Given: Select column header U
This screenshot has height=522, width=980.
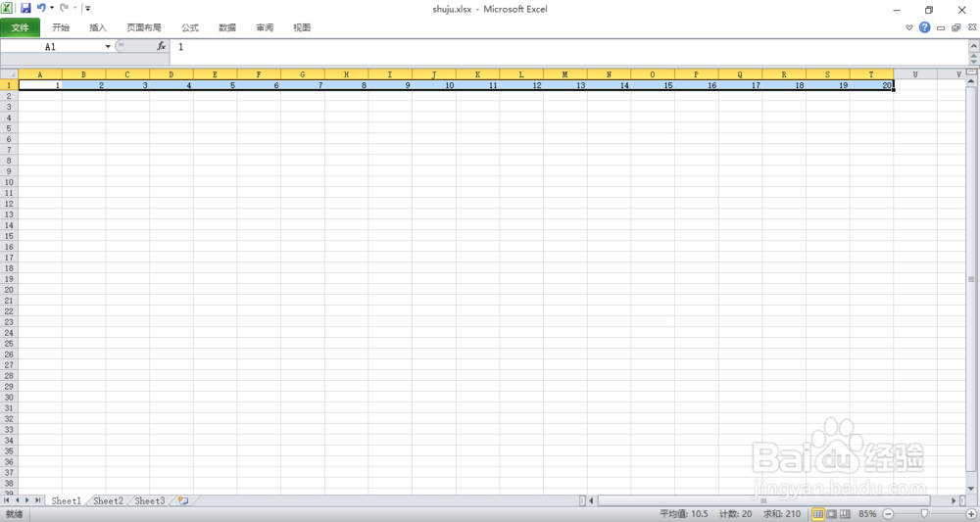Looking at the screenshot, I should tap(915, 74).
